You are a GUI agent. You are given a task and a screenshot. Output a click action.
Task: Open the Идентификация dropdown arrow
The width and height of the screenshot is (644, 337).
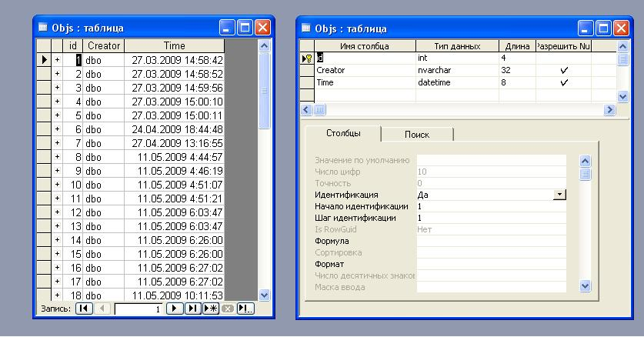pyautogui.click(x=559, y=195)
